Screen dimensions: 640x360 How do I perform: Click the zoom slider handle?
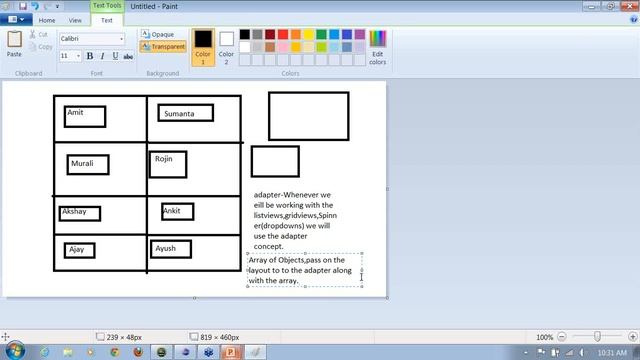[x=597, y=336]
